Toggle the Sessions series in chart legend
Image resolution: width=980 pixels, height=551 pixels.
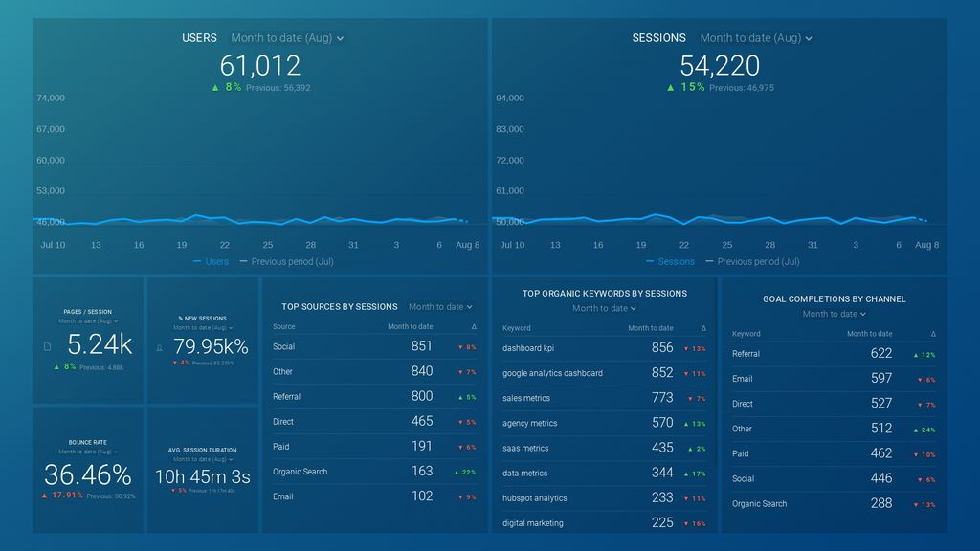(670, 262)
